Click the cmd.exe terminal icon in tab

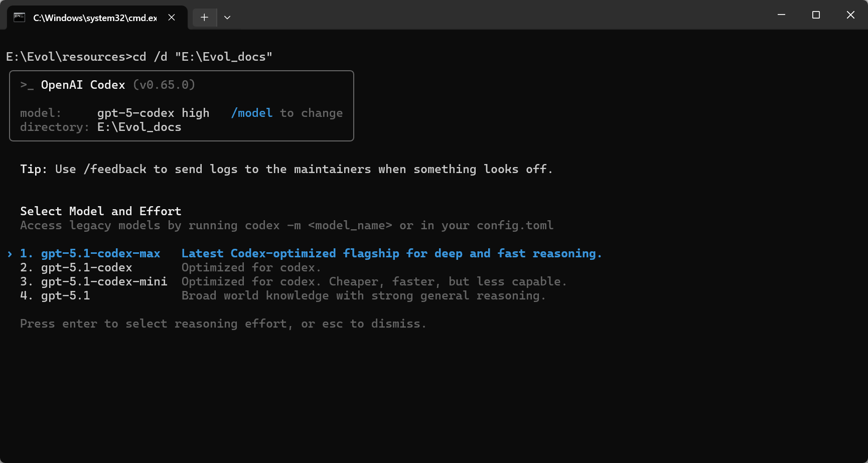(20, 18)
